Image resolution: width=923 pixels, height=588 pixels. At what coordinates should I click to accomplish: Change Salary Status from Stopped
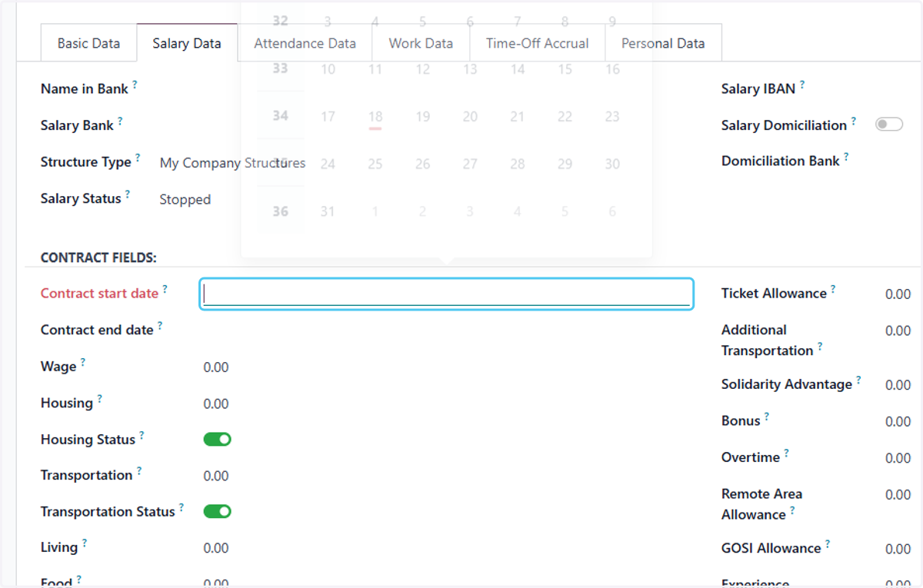(x=185, y=200)
